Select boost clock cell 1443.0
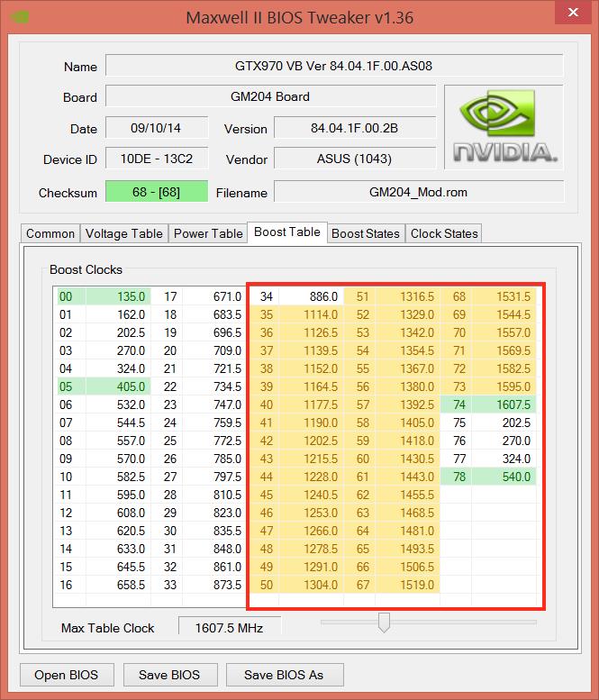This screenshot has width=599, height=700. click(407, 477)
